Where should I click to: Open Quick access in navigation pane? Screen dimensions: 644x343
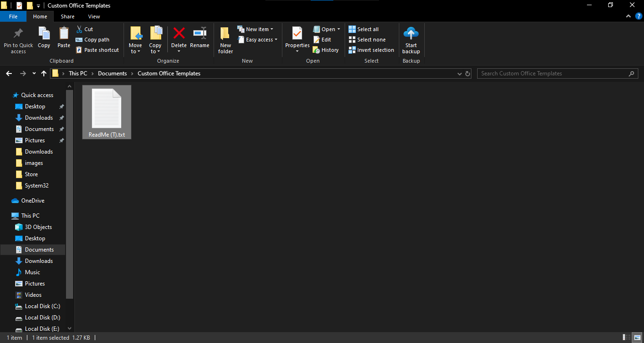tap(37, 95)
